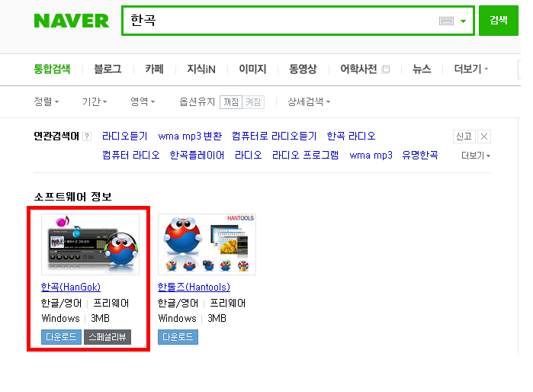Open the 정렬 sort dropdown

point(47,101)
